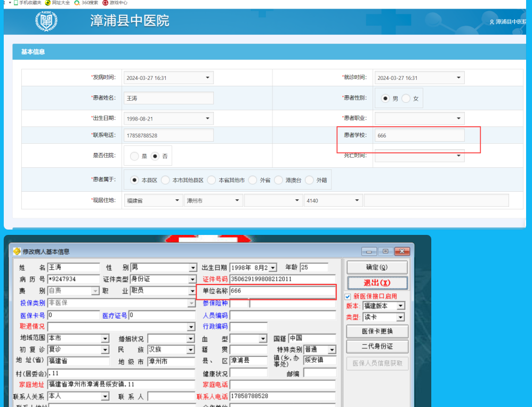
Task: Click the 漳浦县中医院 user account icon
Action: (x=491, y=22)
